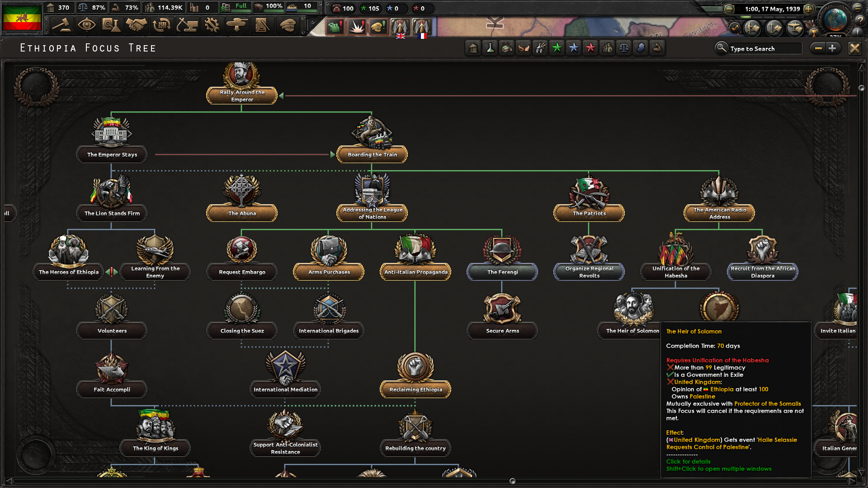Open the Construction anvil menu

(x=187, y=26)
